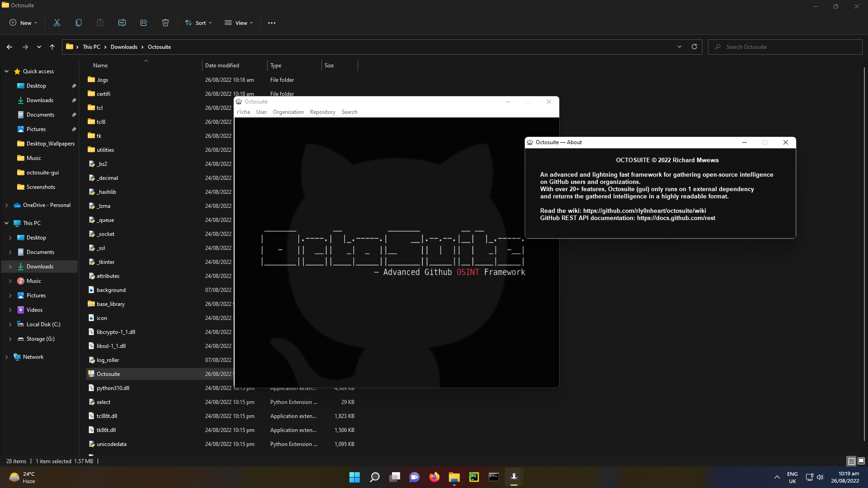Launch Firefox from the taskbar
This screenshot has width=868, height=488.
pos(434,477)
